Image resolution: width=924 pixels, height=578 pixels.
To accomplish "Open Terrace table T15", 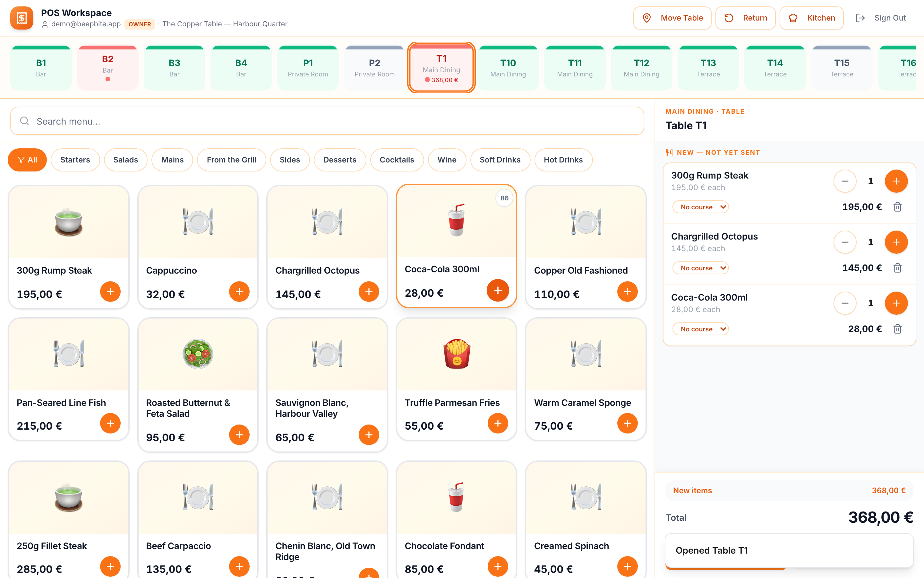I will pyautogui.click(x=842, y=68).
